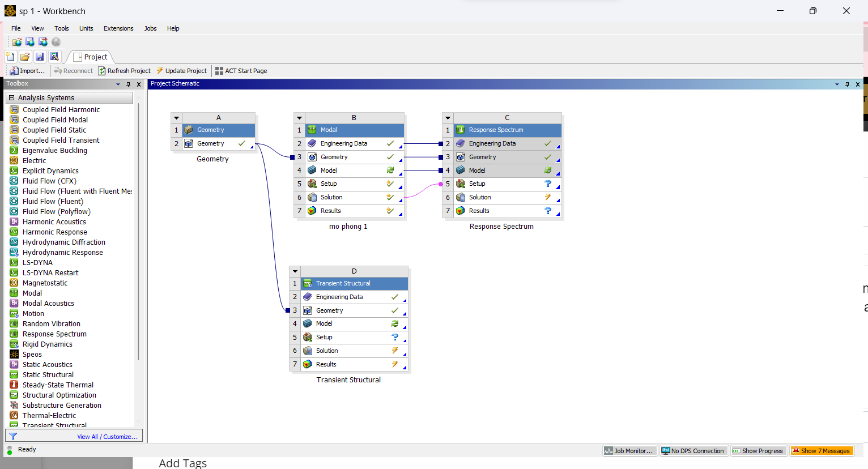
Task: Click the LS-DYNA Restart icon in Toolbox
Action: point(14,272)
